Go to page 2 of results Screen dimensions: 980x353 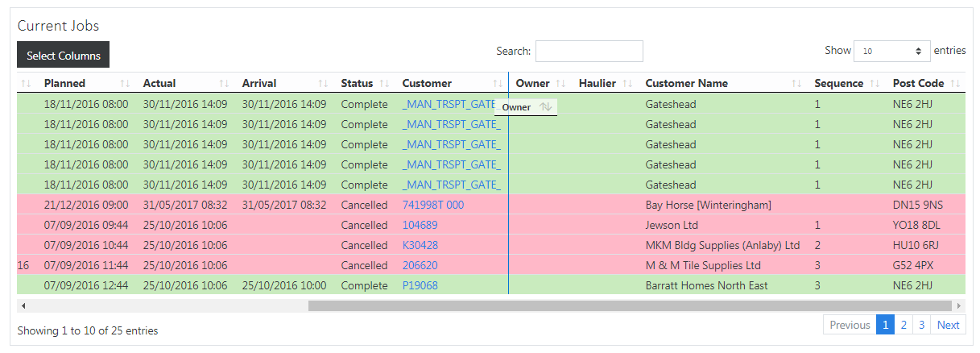point(904,325)
